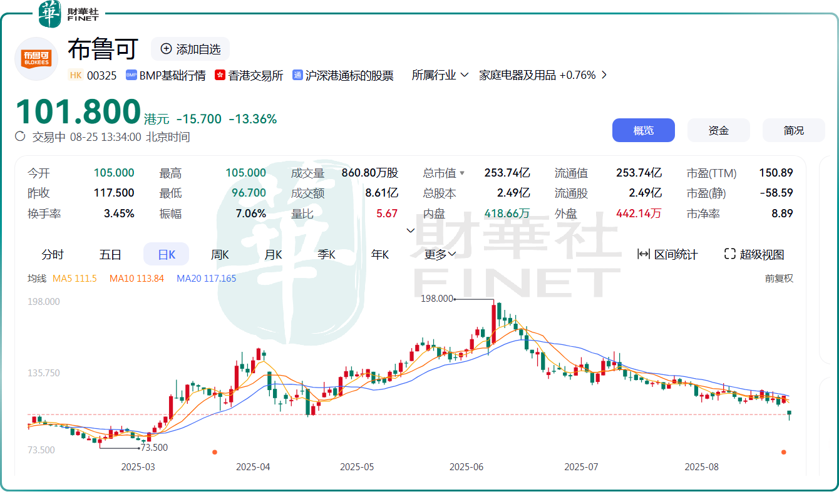The image size is (839, 504).
Task: Click 今开 value 105.000
Action: 114,173
